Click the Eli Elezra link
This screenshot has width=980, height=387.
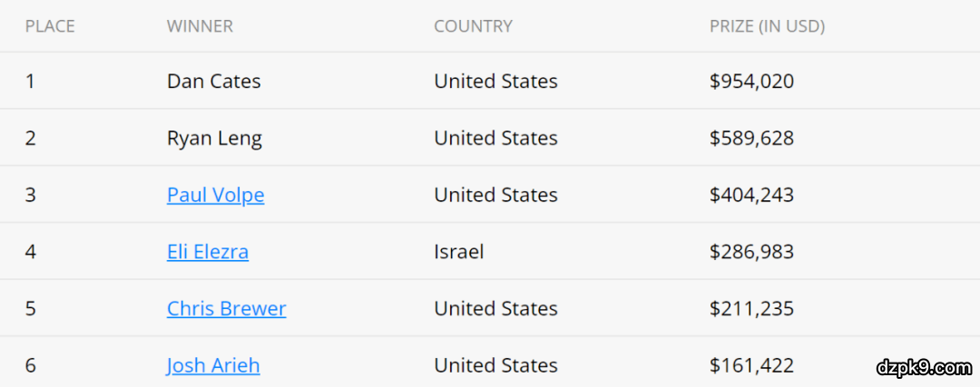point(207,252)
